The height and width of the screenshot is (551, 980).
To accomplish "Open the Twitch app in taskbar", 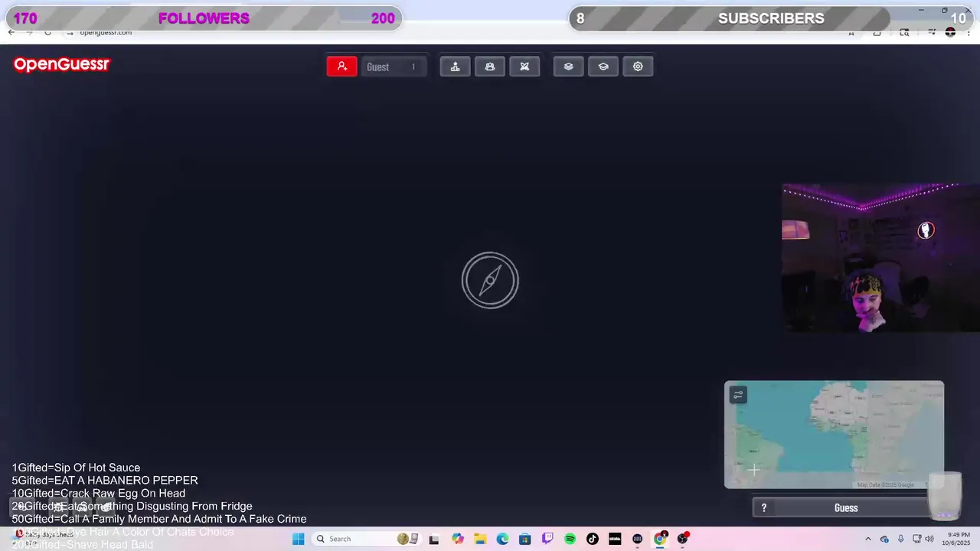I will coord(547,539).
